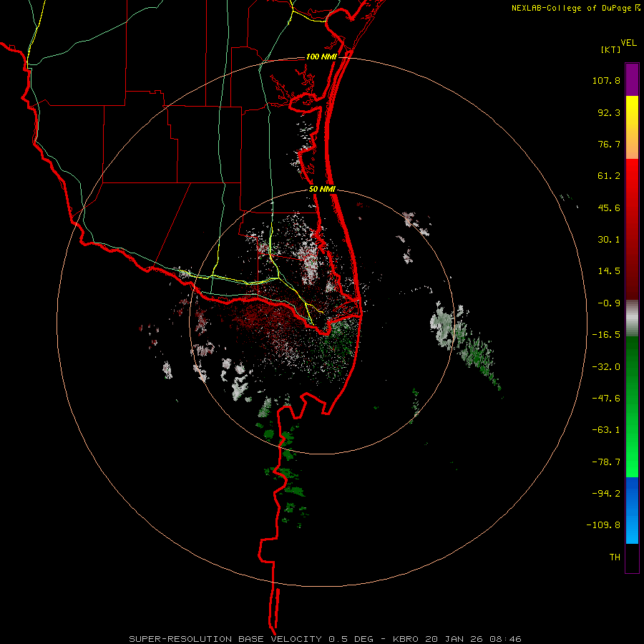Click the -16.5 velocity scale value
Screen dimensions: 644x644
[606, 335]
